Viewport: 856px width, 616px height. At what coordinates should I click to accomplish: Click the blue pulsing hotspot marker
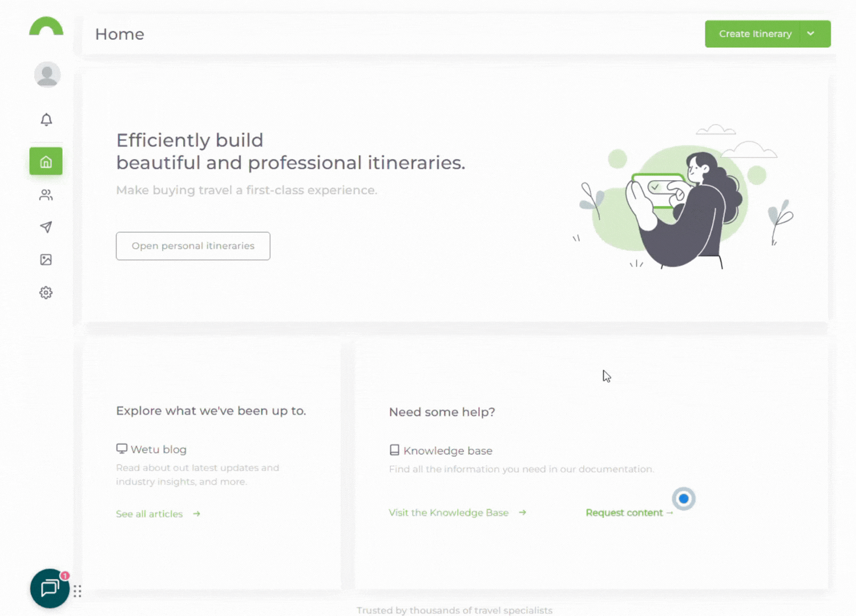[x=683, y=499]
